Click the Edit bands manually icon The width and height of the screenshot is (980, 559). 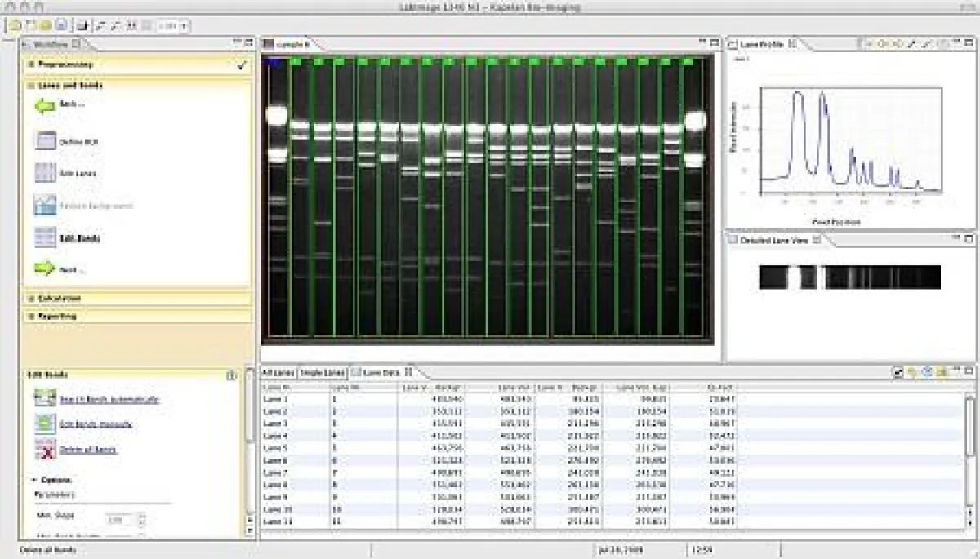[x=44, y=424]
